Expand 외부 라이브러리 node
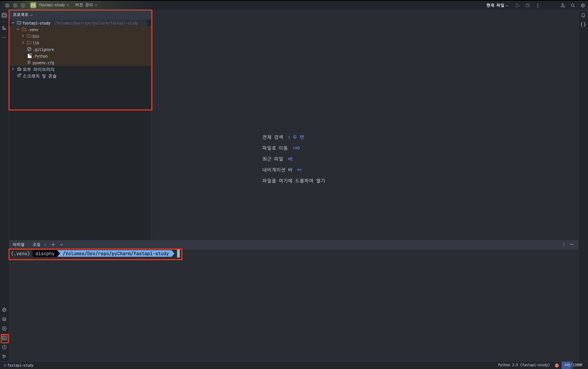This screenshot has height=369, width=588. [13, 69]
